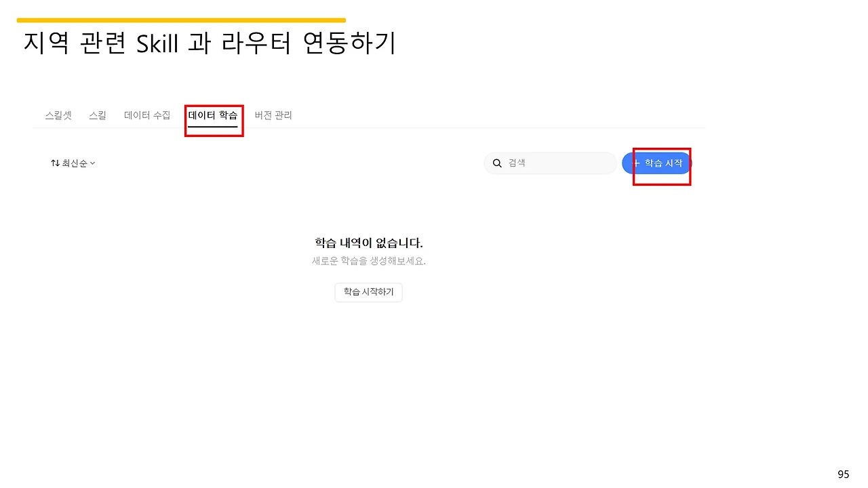868x488 pixels.
Task: Switch to the 스킬셋 tab
Action: 58,115
